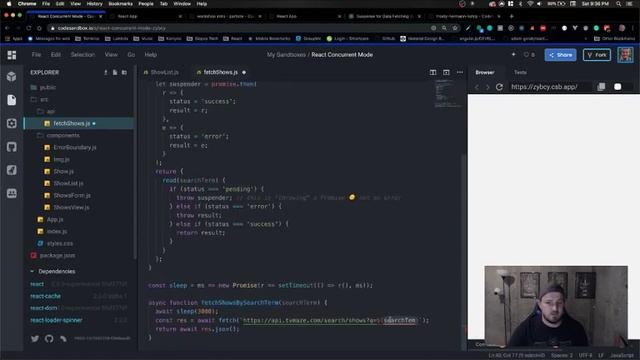This screenshot has height=360, width=640.
Task: Select the fetchShows.js editor tab
Action: (x=221, y=72)
